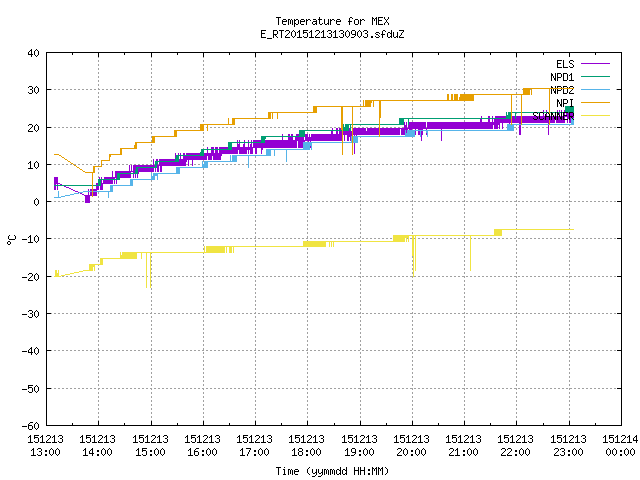Click the y-axis label 0
The width and height of the screenshot is (640, 480).
37,202
